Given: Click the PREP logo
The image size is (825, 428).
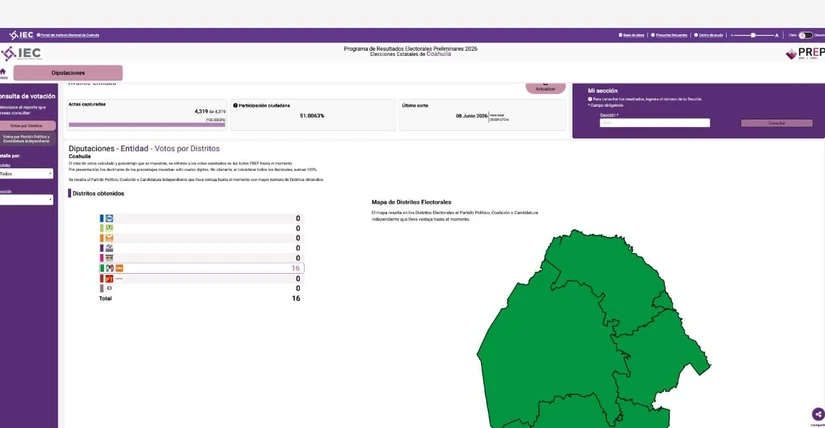Looking at the screenshot, I should (806, 53).
